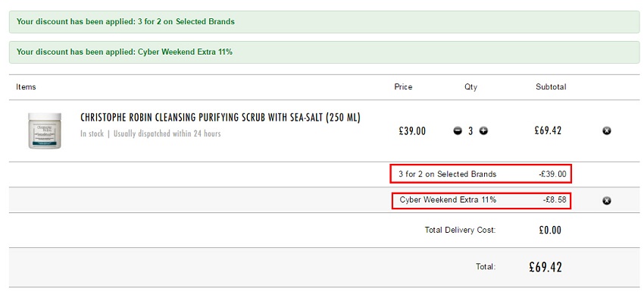
Task: Select the In stock dispatch information text
Action: pos(150,133)
